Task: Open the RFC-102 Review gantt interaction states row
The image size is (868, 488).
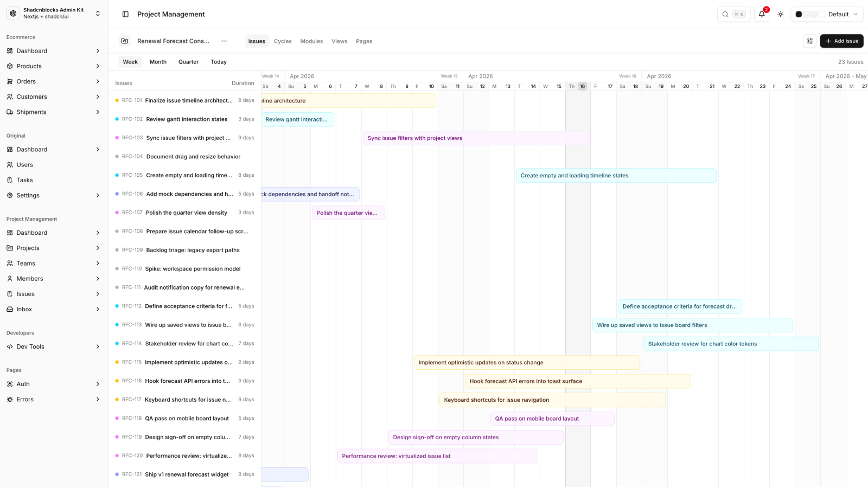Action: 184,119
